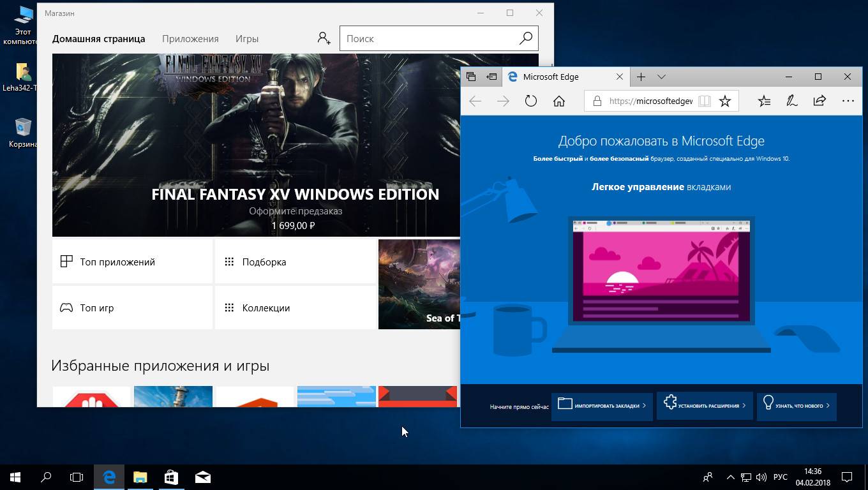The width and height of the screenshot is (868, 490).
Task: Click the Избранные приложения и игры heading
Action: pos(160,366)
